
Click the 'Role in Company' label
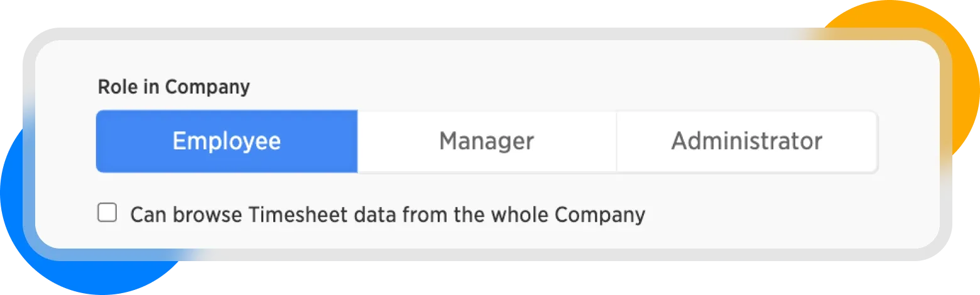pos(173,87)
